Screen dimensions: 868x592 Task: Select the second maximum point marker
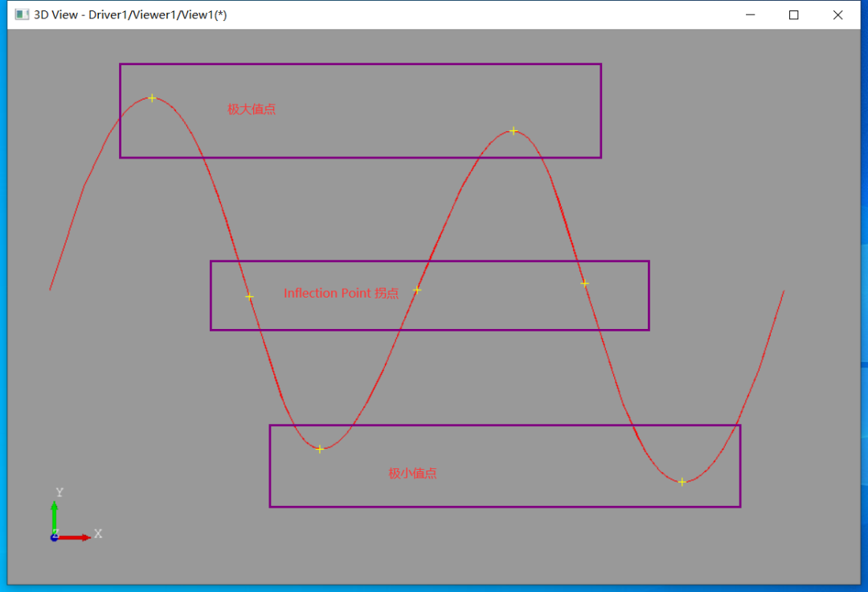[x=514, y=130]
